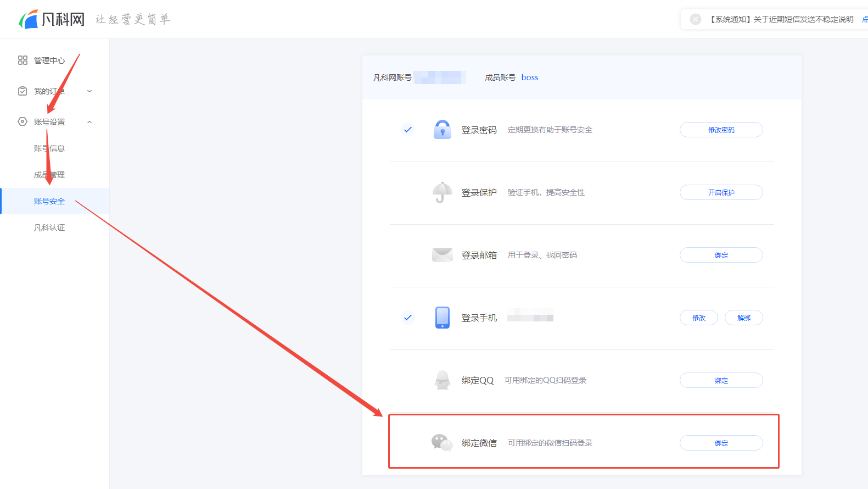Click the blue phone icon for 登录手机
This screenshot has width=868, height=489.
[x=443, y=318]
